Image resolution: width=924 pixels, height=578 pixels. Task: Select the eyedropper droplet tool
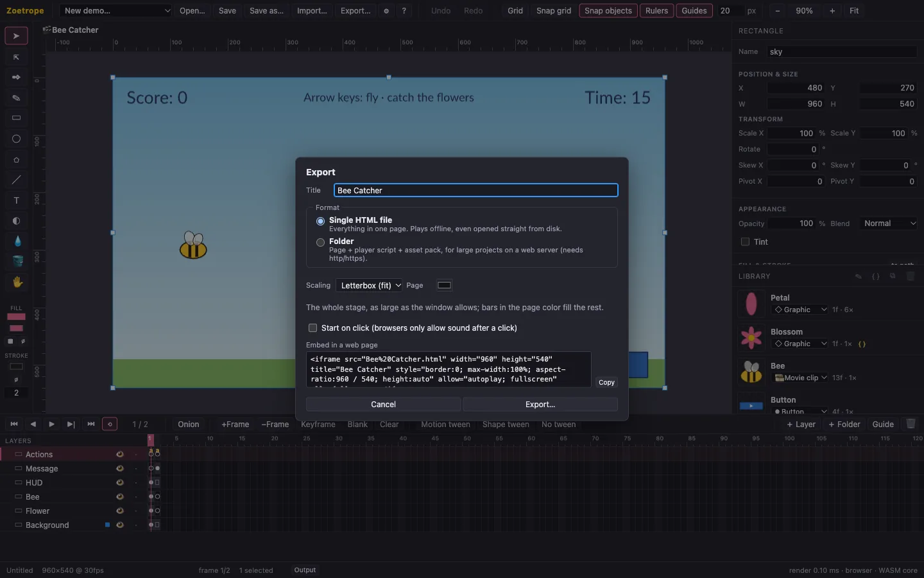16,241
